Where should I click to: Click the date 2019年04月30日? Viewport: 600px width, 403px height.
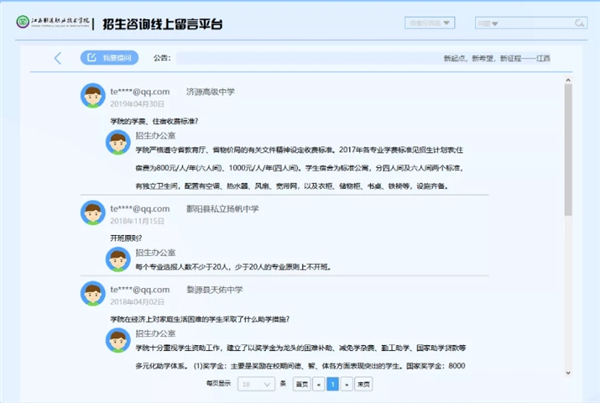137,104
